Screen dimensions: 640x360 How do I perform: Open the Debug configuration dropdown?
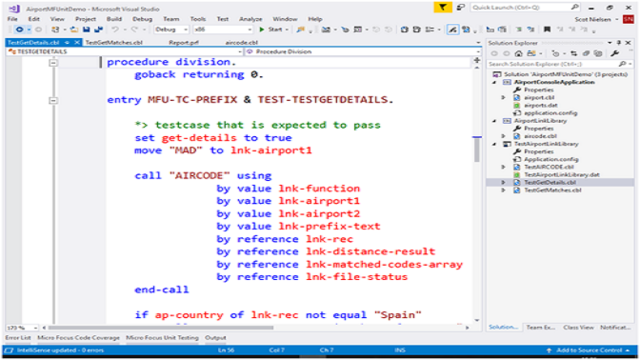185,29
